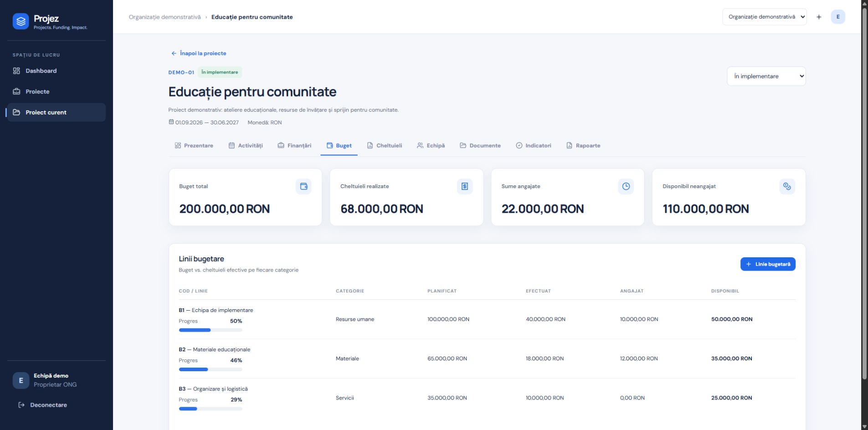
Task: Click the Projez logo icon
Action: coord(21,21)
